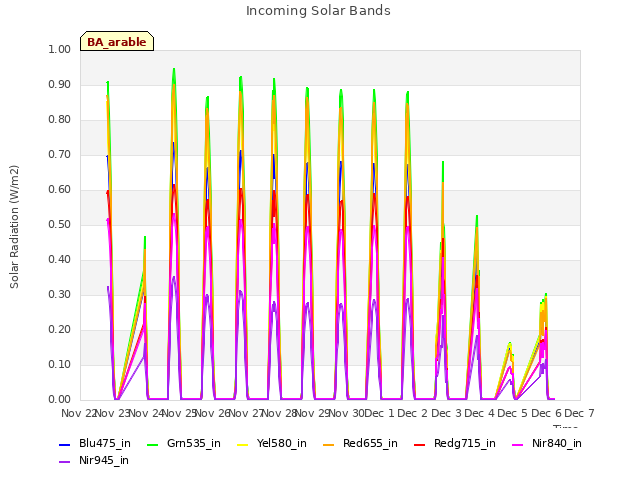Click the Grn535_in legend label
This screenshot has height=480, width=640.
coord(193,443)
